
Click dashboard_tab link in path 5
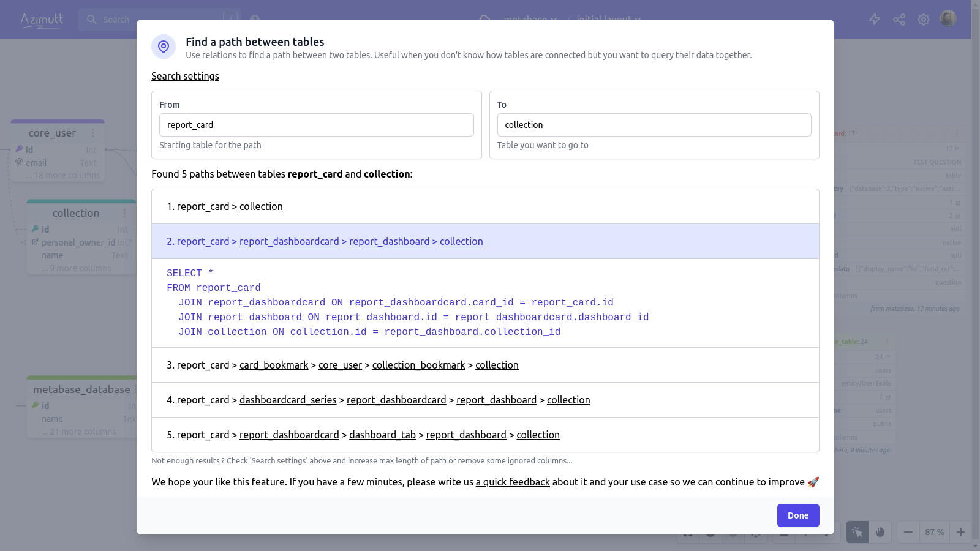tap(382, 435)
